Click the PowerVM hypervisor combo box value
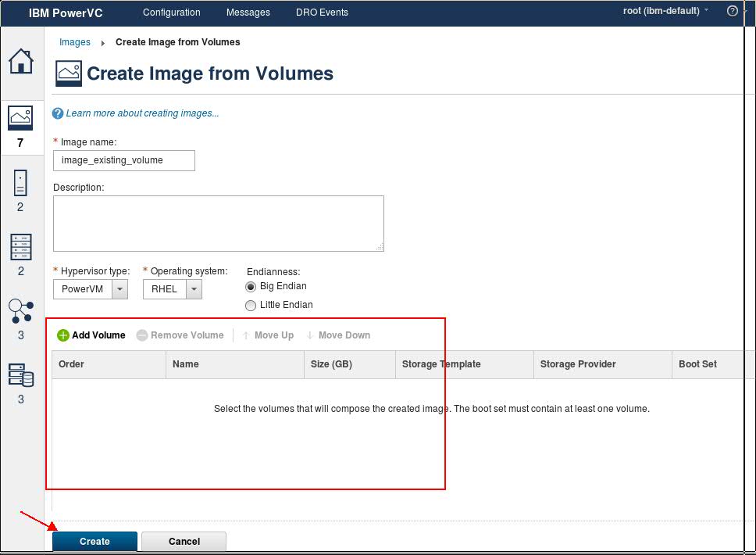This screenshot has height=555, width=756. point(83,289)
